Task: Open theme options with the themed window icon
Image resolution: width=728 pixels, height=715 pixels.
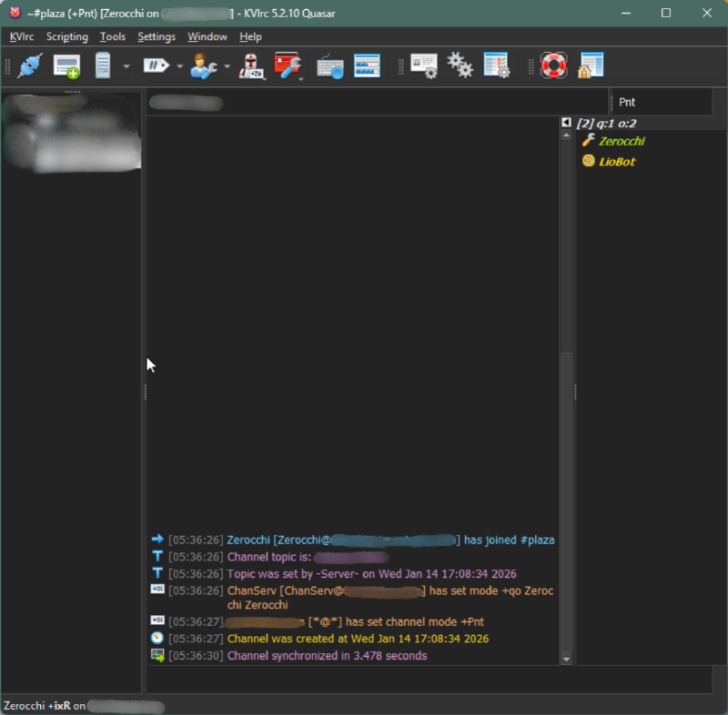Action: (367, 65)
